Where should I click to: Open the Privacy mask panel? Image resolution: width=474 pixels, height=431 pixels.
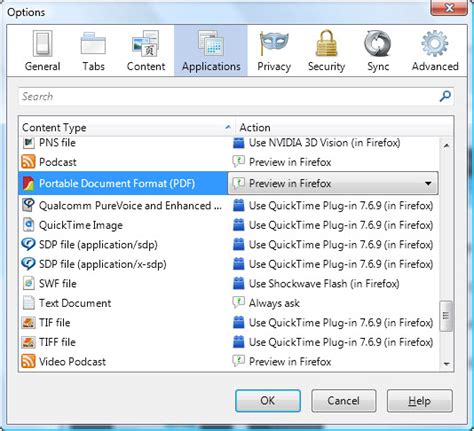coord(274,51)
